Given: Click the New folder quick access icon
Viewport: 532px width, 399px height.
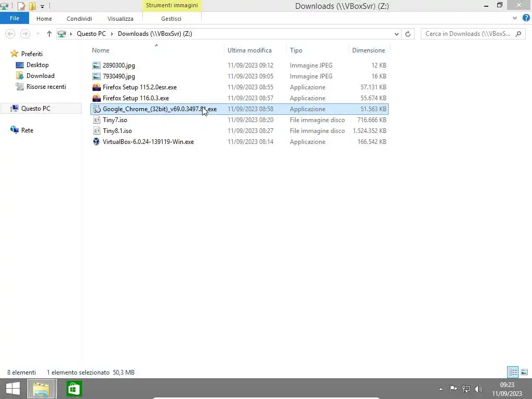Looking at the screenshot, I should [x=32, y=6].
